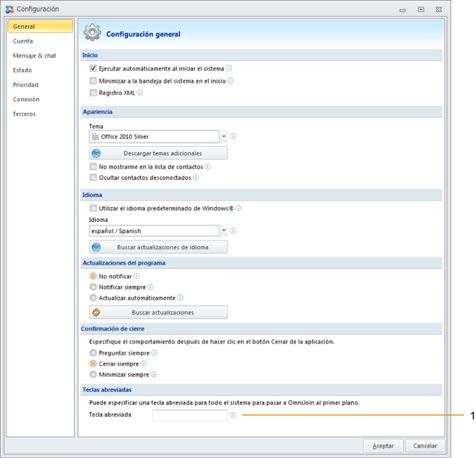Click info icon beside Ejecutar automáticamente
The width and height of the screenshot is (476, 458).
tap(229, 69)
